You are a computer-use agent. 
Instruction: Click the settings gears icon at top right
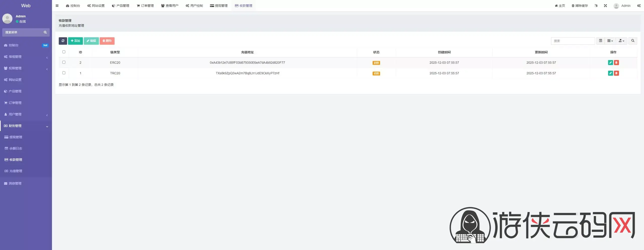(x=639, y=6)
